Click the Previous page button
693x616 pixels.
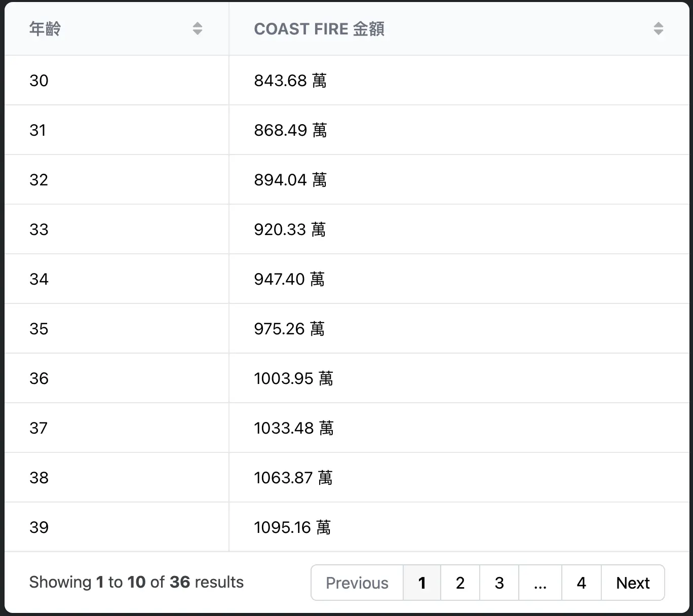click(x=357, y=583)
